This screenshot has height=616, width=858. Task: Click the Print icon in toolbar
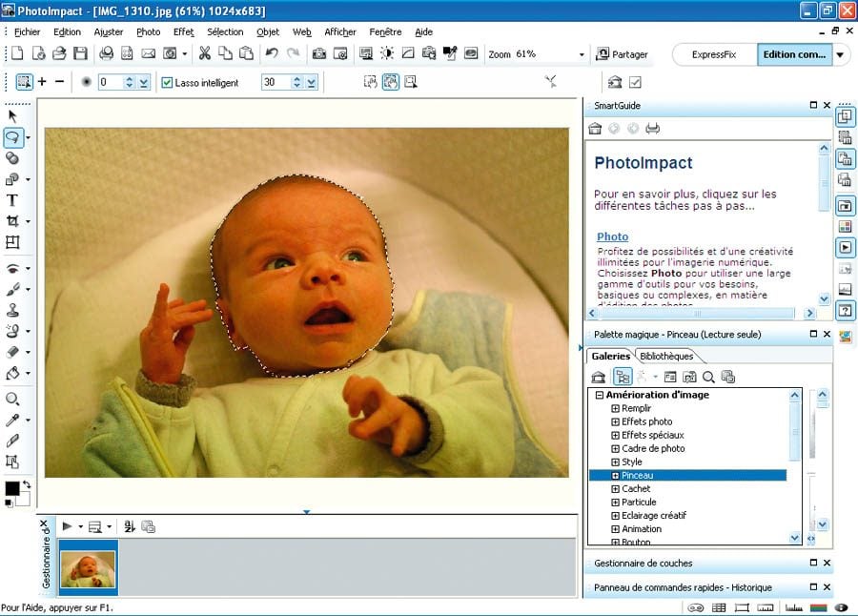pos(106,53)
